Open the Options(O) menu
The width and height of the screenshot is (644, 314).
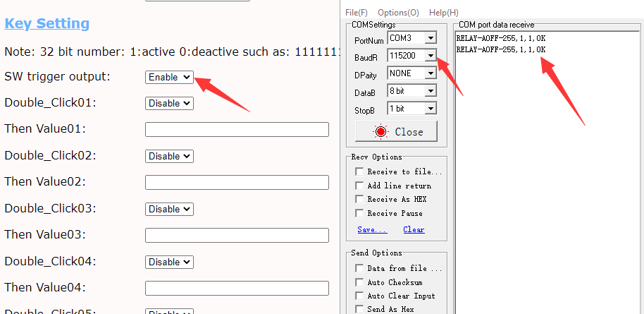coord(398,13)
